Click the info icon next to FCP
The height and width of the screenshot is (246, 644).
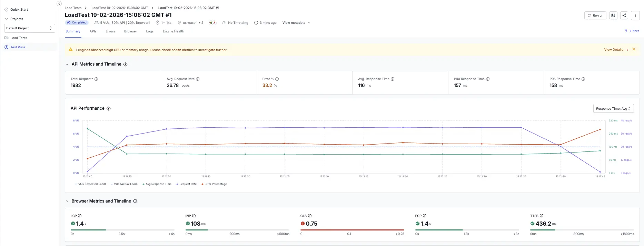pyautogui.click(x=425, y=216)
